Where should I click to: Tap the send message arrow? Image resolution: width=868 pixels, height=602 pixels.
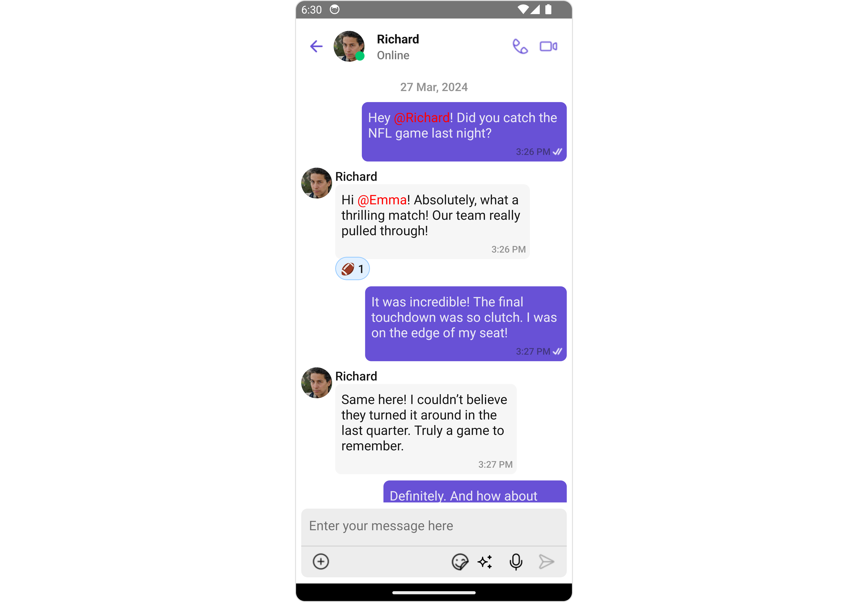coord(546,562)
